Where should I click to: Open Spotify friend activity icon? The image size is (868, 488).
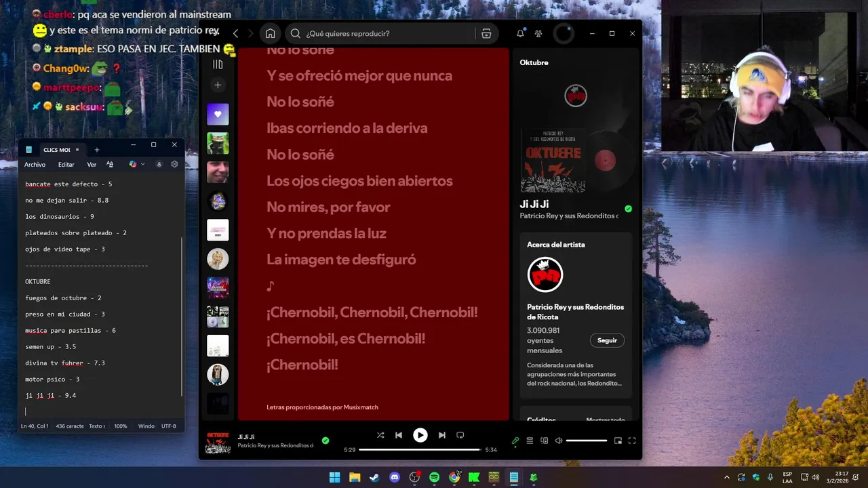538,33
